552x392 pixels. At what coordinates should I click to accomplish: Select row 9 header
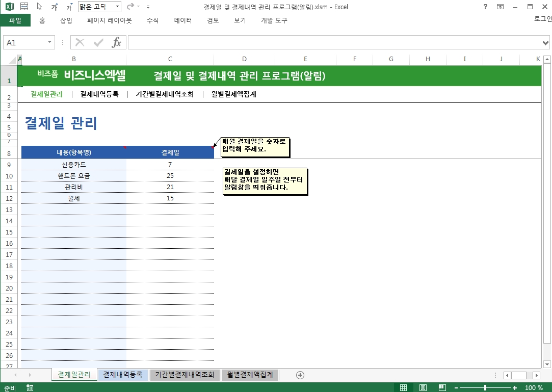(x=9, y=165)
